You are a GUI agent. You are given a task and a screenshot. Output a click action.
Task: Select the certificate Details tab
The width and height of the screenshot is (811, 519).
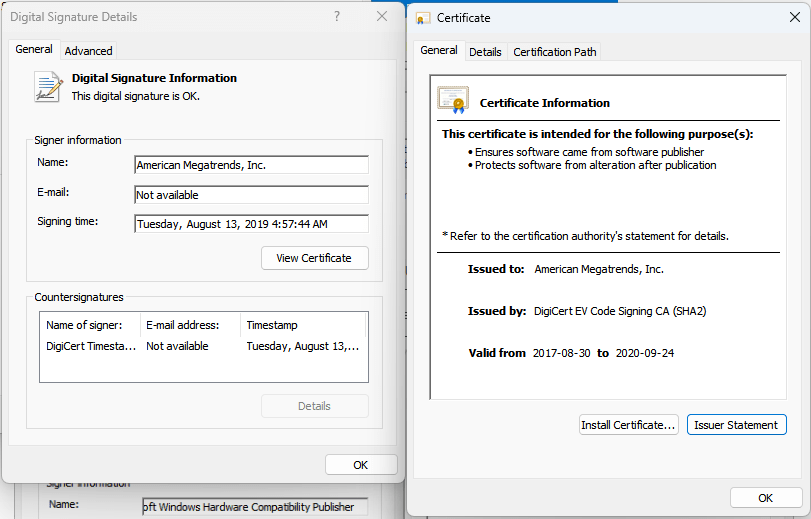(485, 52)
